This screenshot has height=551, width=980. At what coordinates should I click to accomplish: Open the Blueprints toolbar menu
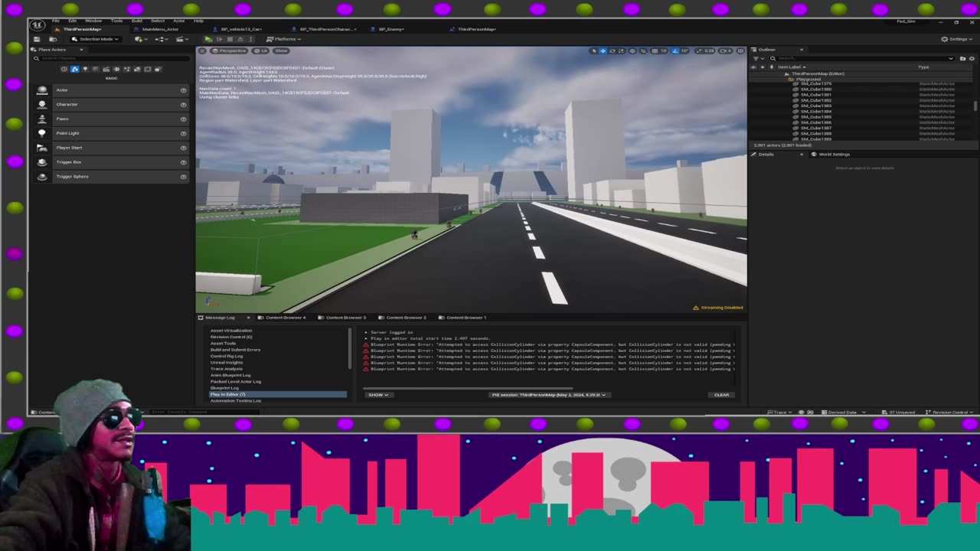click(x=162, y=39)
